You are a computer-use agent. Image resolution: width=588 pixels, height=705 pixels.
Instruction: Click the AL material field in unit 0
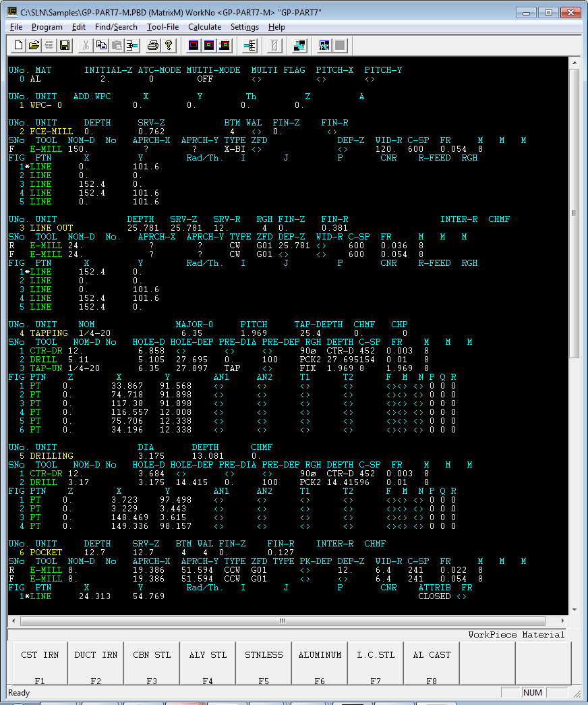[36, 79]
